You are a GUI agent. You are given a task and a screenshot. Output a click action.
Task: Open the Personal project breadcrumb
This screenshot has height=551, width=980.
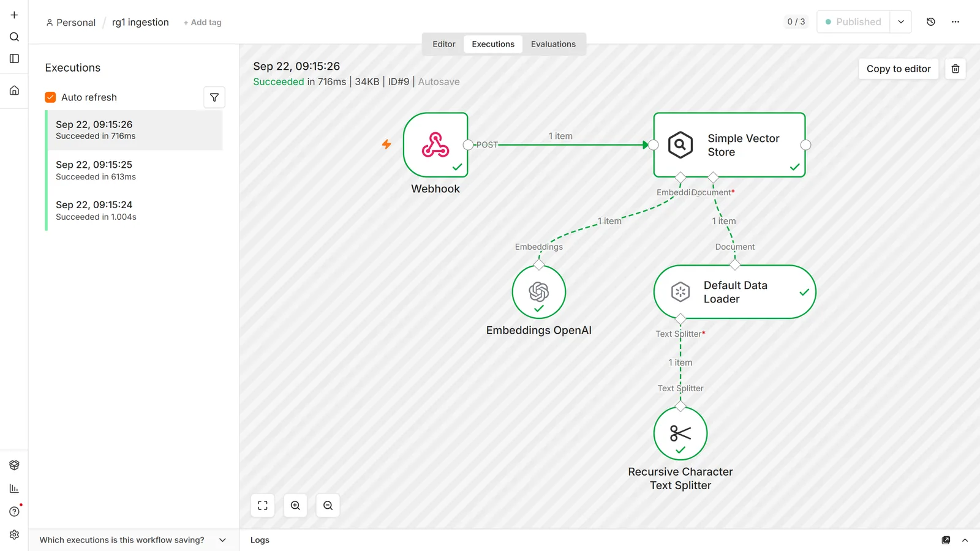coord(71,23)
